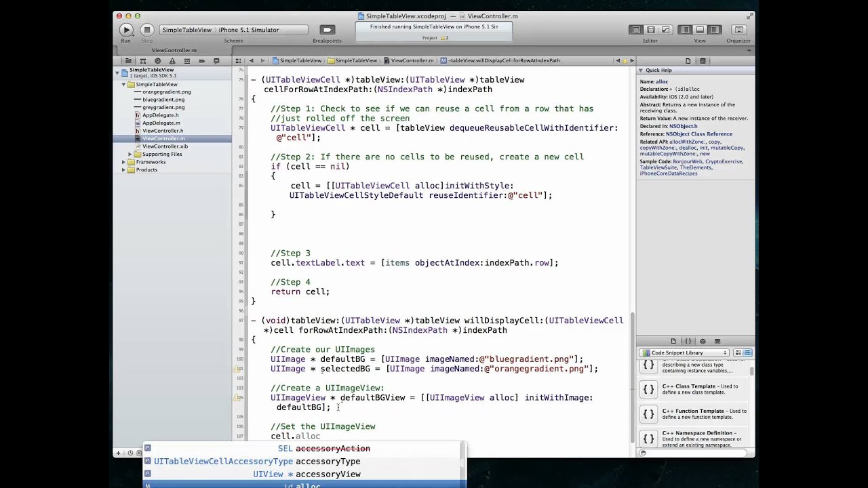Show the Issue navigator warning icon
This screenshot has height=488, width=868.
[172, 61]
